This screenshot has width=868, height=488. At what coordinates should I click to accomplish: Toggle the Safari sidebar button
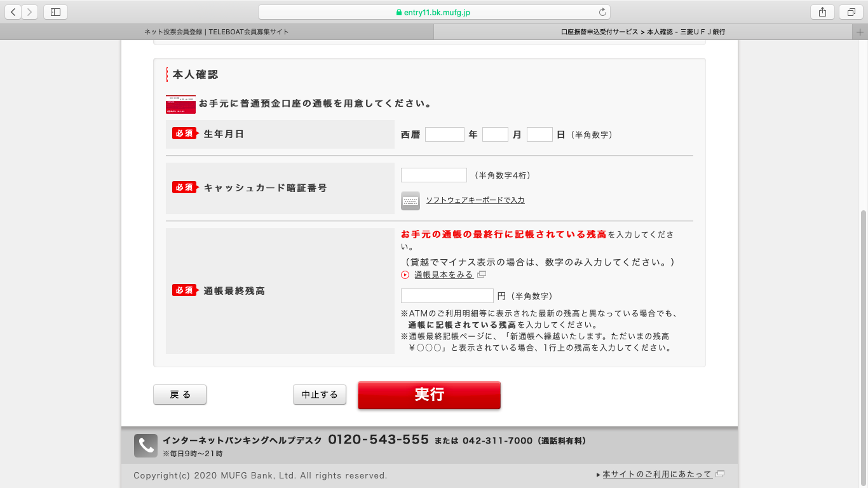(55, 12)
